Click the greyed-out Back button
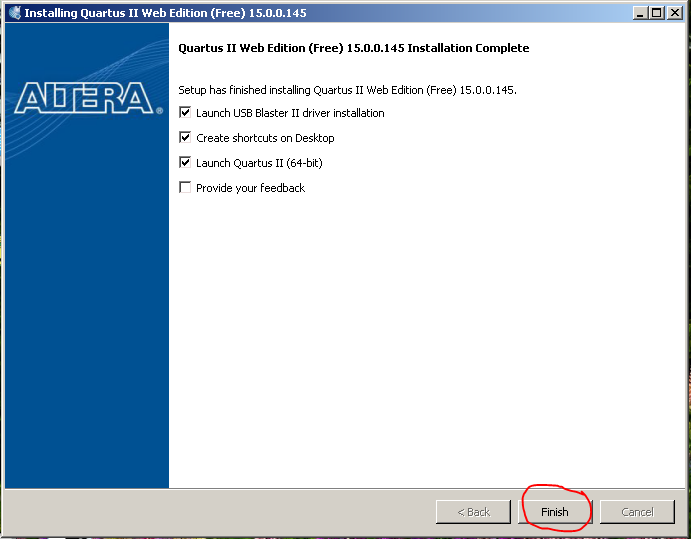Viewport: 691px width, 539px height. tap(474, 512)
